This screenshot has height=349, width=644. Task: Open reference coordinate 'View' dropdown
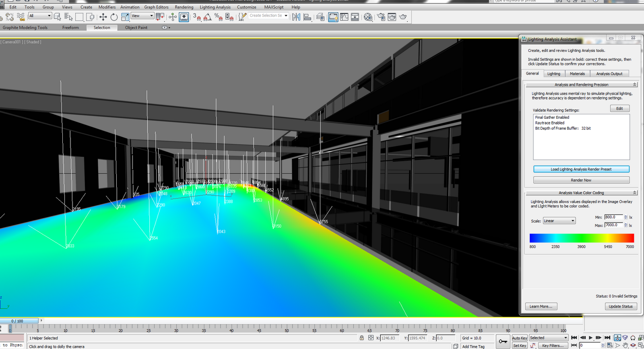142,16
